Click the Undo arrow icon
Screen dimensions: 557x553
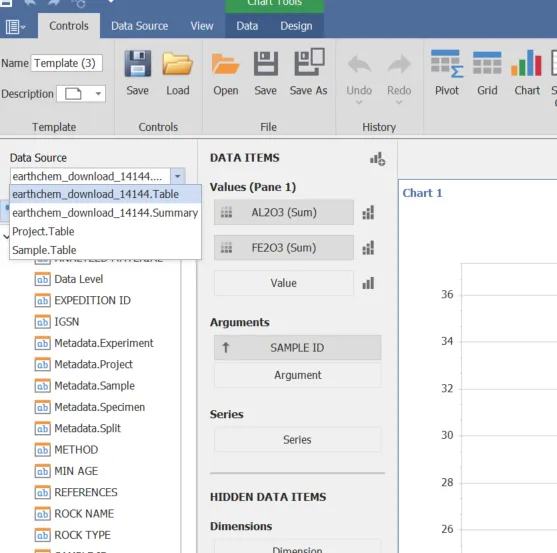coord(359,64)
